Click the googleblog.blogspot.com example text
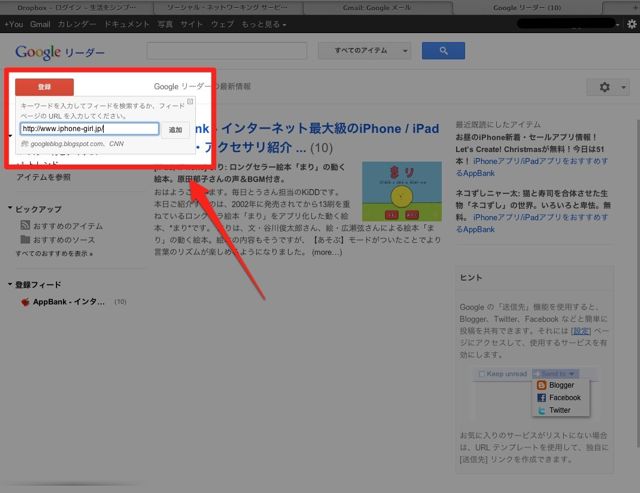 [x=67, y=144]
